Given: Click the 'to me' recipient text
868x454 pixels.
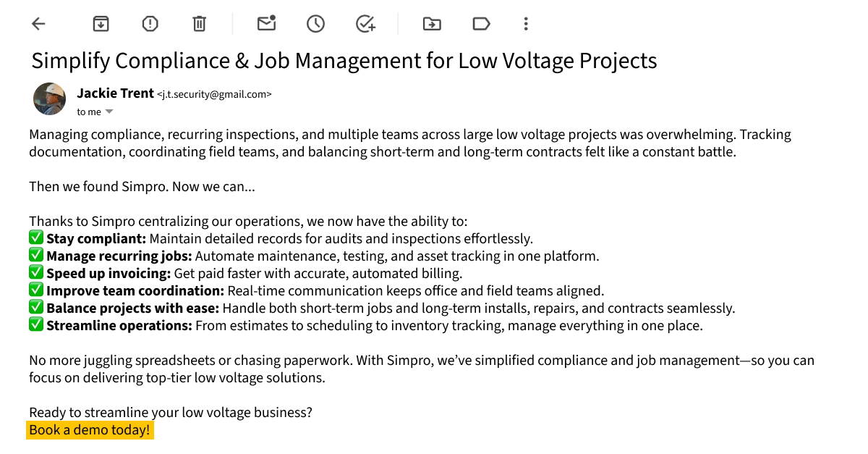Looking at the screenshot, I should pos(89,112).
